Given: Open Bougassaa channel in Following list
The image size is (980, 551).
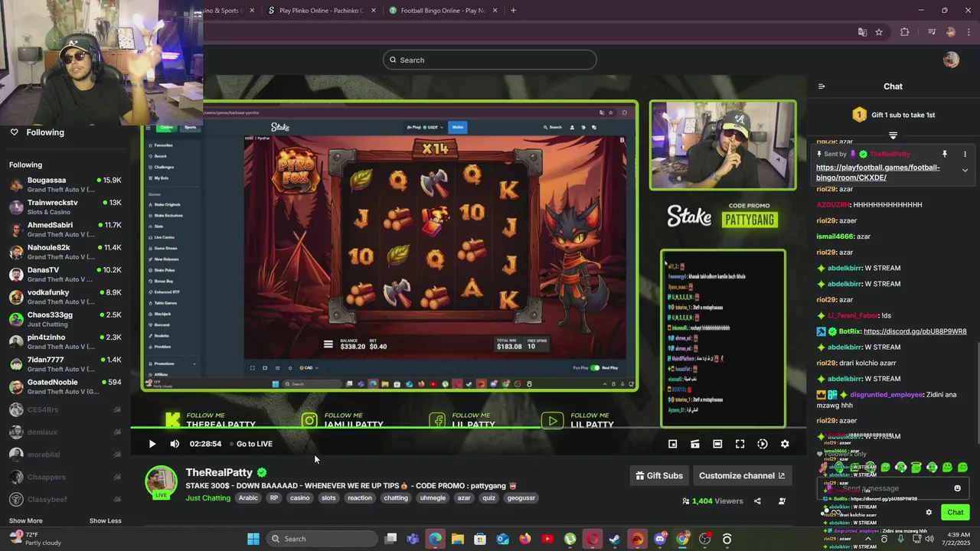Looking at the screenshot, I should tap(65, 184).
